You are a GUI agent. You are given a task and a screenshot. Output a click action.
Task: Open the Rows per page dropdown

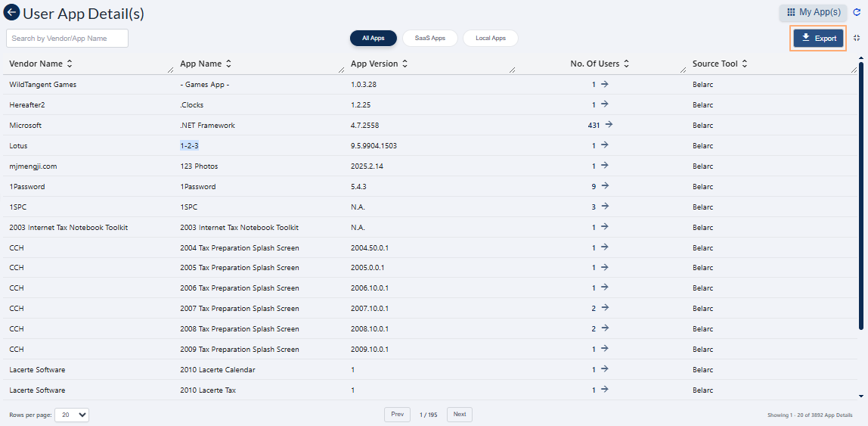pos(72,415)
